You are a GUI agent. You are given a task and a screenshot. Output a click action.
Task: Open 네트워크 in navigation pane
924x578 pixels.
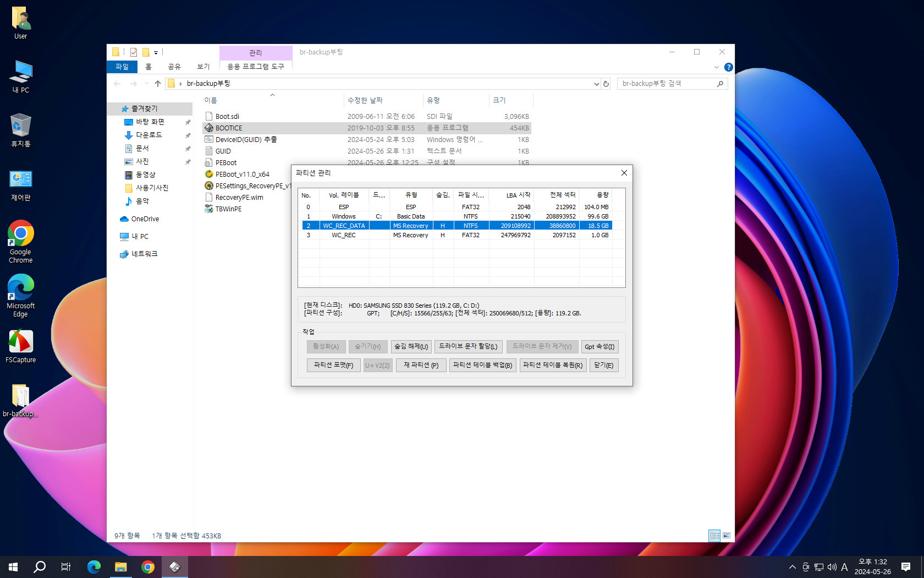click(144, 254)
